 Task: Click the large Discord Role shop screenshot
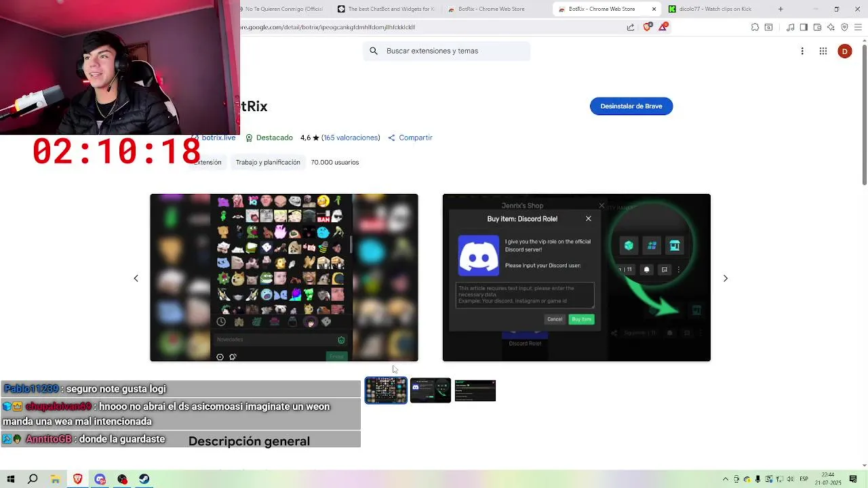pyautogui.click(x=576, y=277)
